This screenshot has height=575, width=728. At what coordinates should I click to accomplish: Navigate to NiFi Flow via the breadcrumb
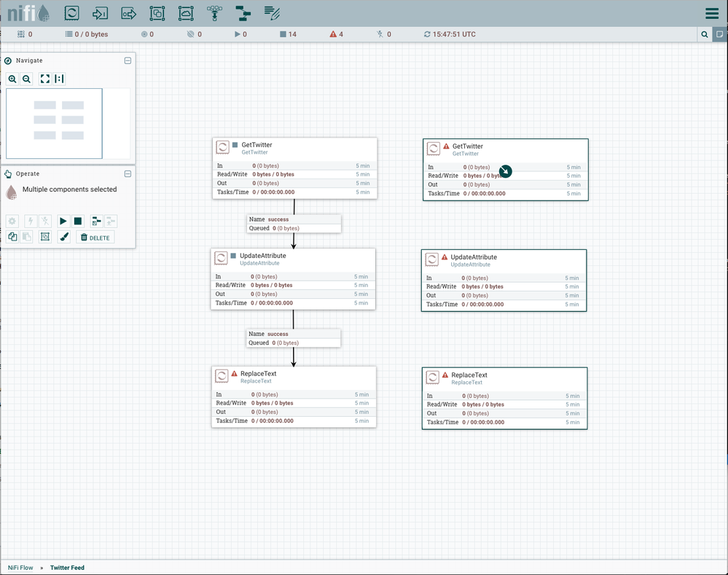tap(20, 567)
